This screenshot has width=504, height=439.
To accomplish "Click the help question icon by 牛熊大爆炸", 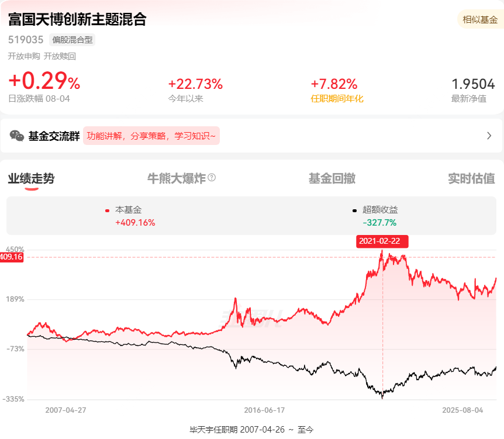I will (212, 177).
